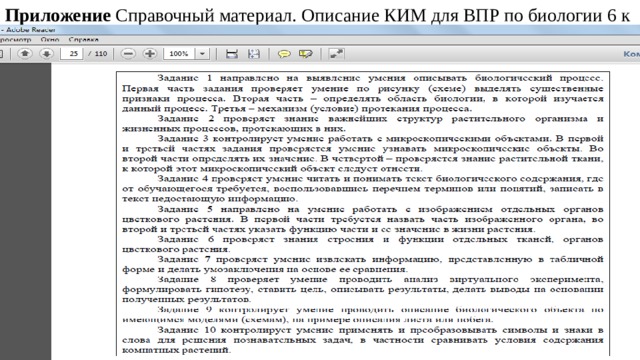Select the highlight text tool

point(306,54)
